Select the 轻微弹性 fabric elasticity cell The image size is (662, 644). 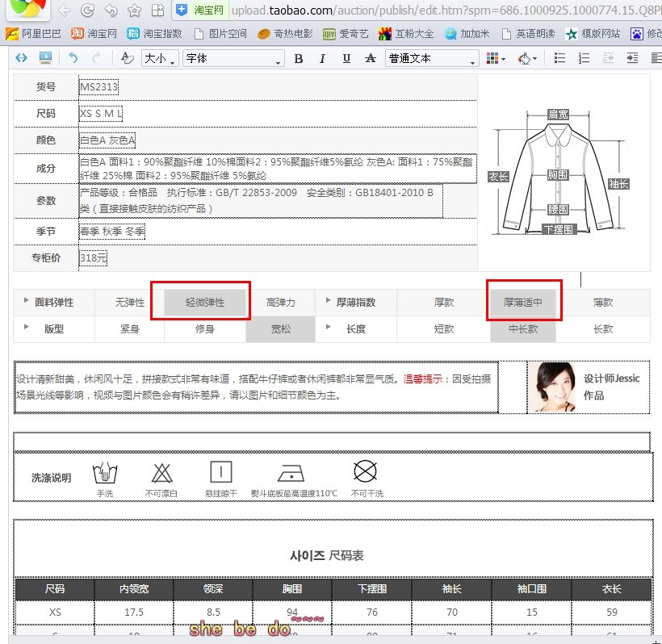click(x=205, y=303)
